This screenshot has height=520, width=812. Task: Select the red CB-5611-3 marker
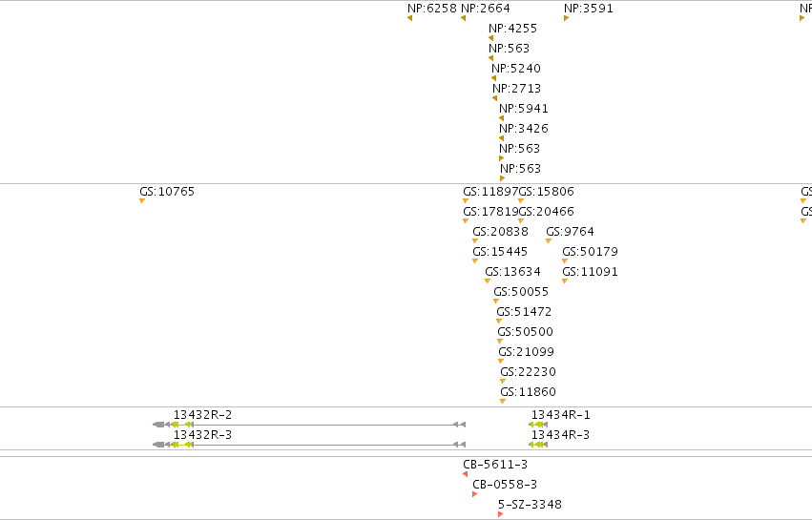pyautogui.click(x=465, y=474)
